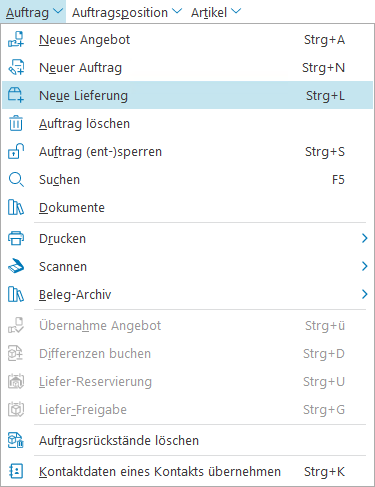Click the contact card icon for Kontaktdaten
375x487 pixels.
coord(16,471)
